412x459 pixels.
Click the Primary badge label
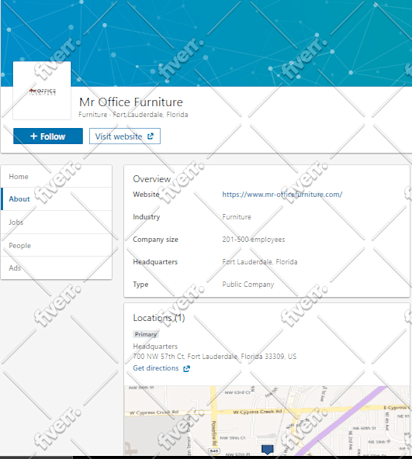point(146,334)
